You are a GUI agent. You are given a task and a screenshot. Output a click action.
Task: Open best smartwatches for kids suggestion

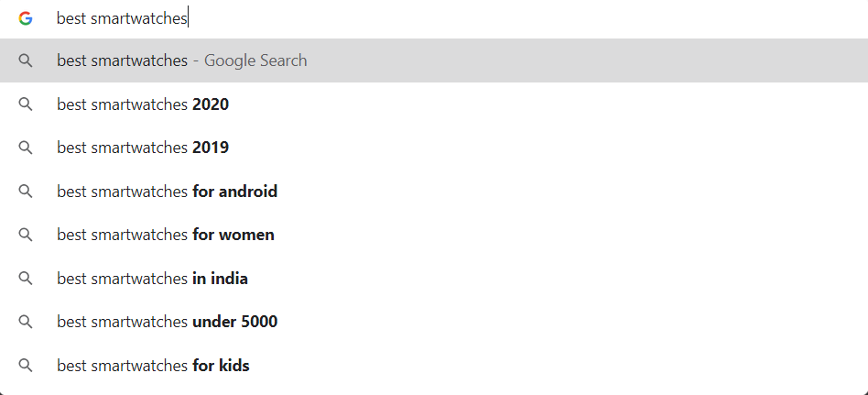pyautogui.click(x=434, y=365)
